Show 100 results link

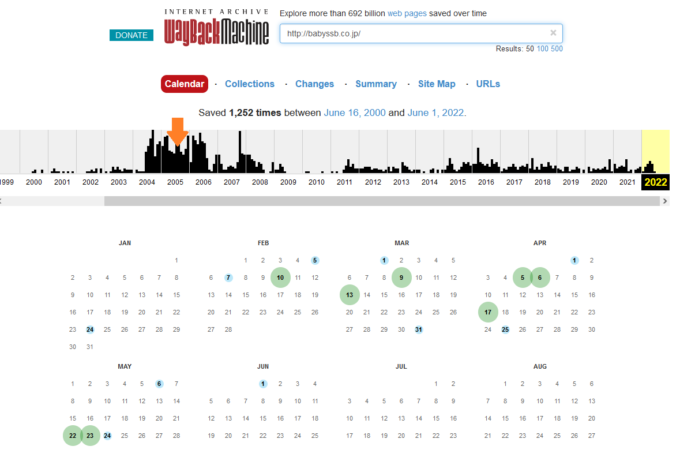pos(542,48)
